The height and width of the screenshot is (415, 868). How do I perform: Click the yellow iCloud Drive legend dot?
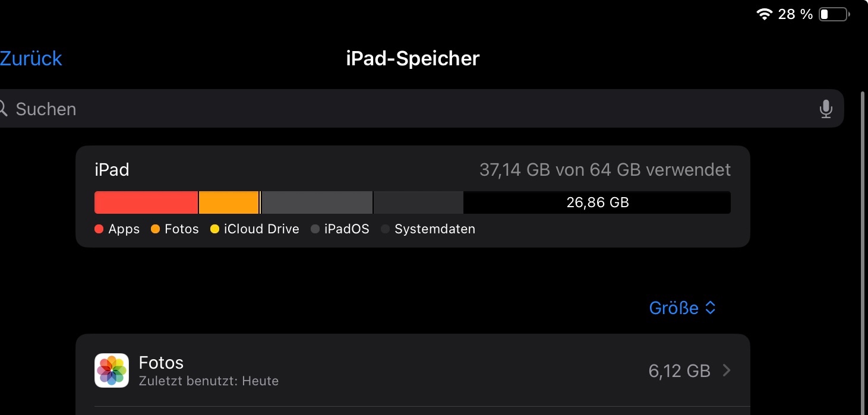[x=215, y=229]
